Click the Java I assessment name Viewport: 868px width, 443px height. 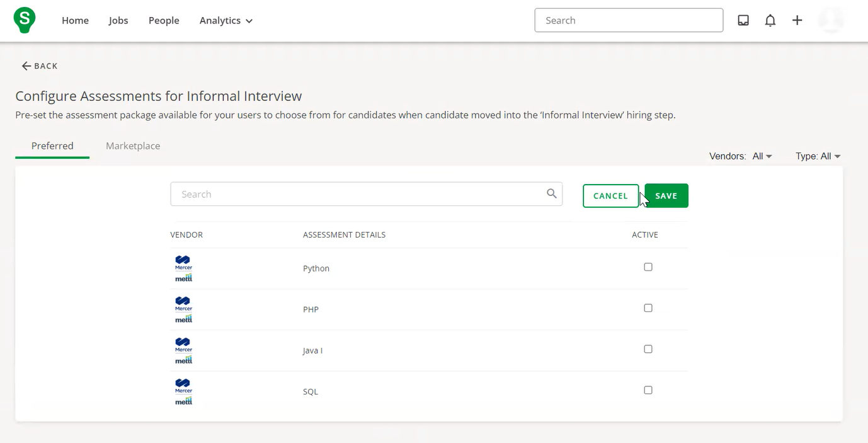(312, 350)
